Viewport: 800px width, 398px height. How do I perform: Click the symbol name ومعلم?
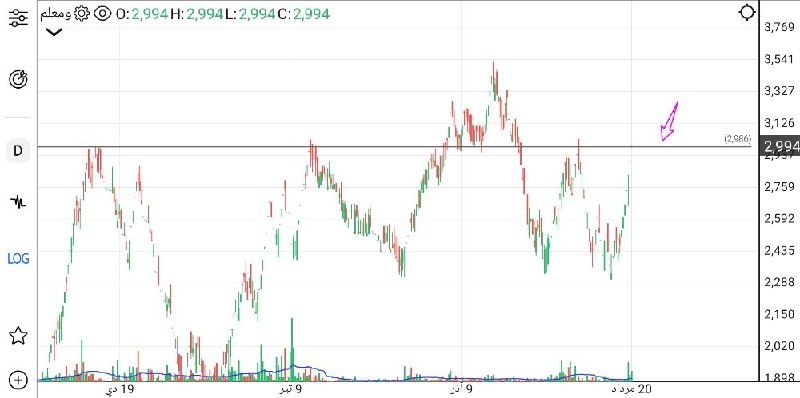(55, 13)
